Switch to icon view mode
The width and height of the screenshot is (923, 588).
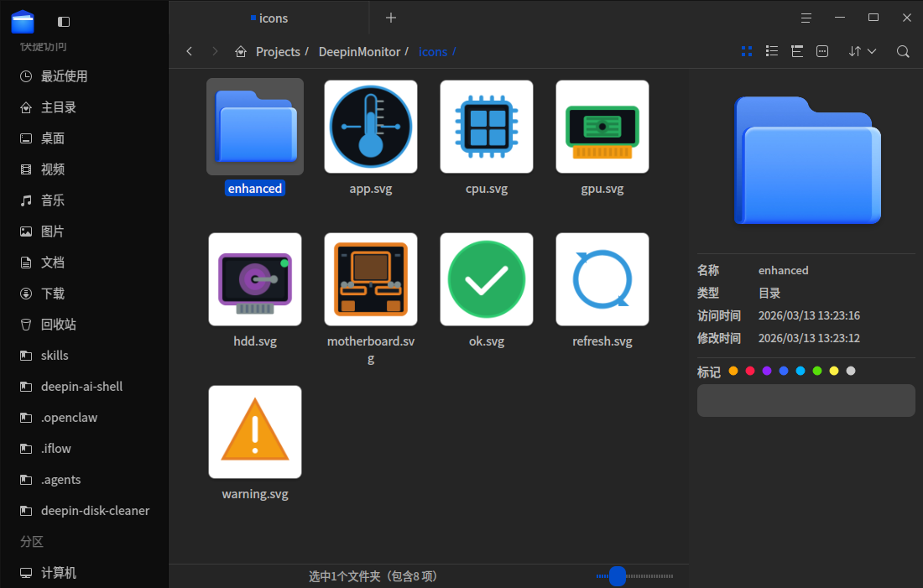[x=746, y=51]
